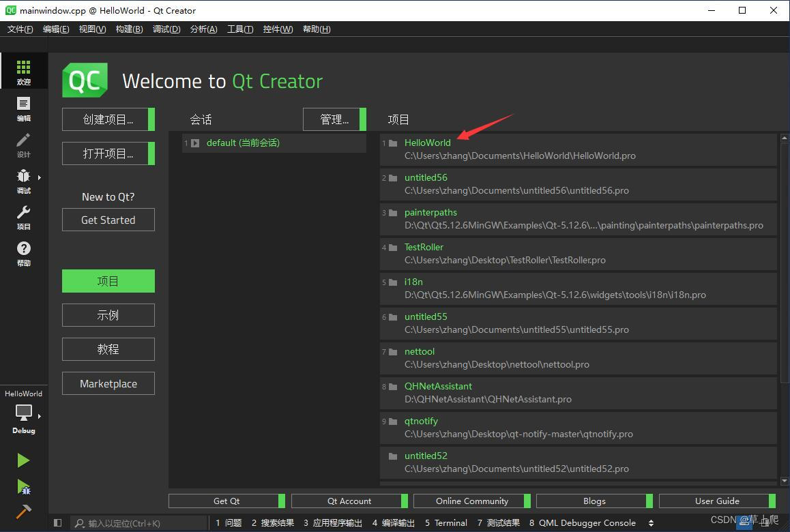
Task: Open the 视图(V) menu
Action: coord(92,29)
